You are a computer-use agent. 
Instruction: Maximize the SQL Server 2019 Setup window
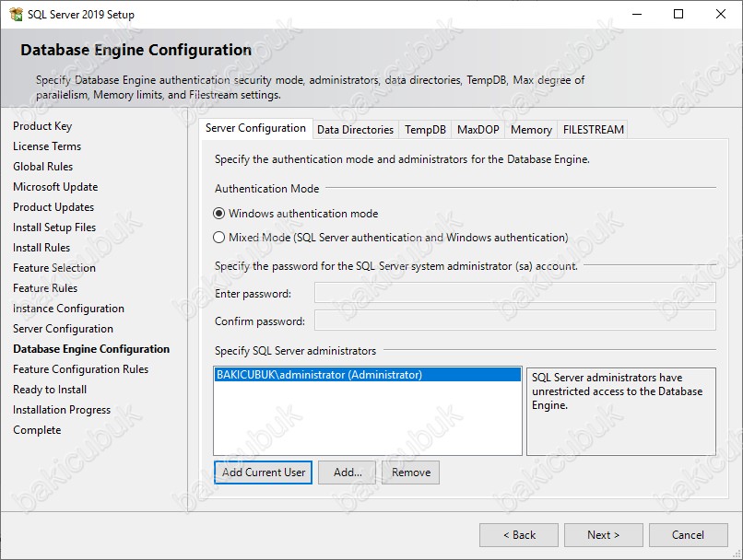[x=678, y=14]
